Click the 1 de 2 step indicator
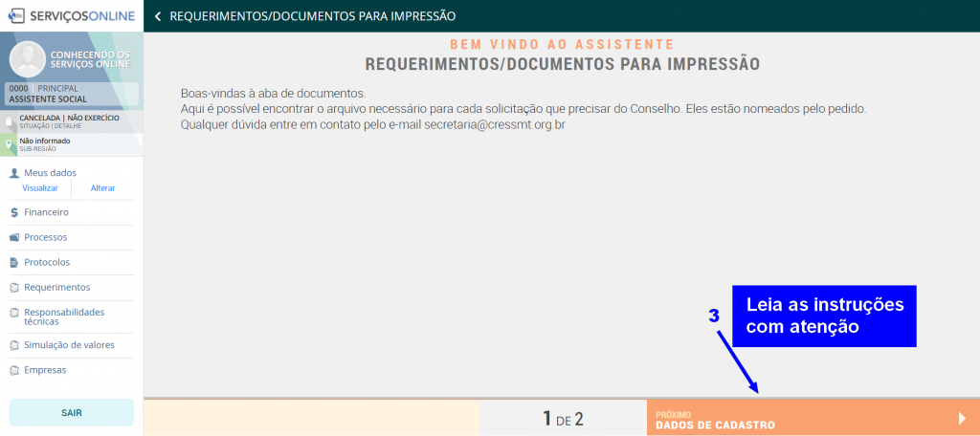Screen dimensions: 980x436 (563, 419)
